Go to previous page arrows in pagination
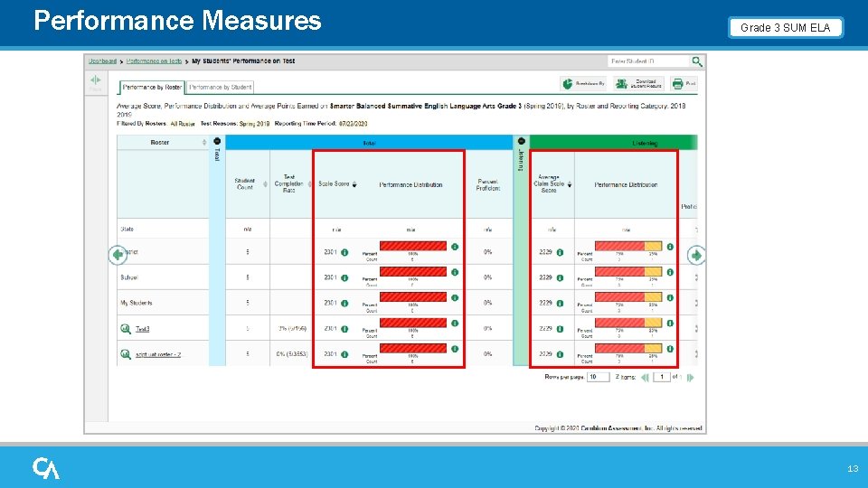Image resolution: width=868 pixels, height=488 pixels. (645, 378)
